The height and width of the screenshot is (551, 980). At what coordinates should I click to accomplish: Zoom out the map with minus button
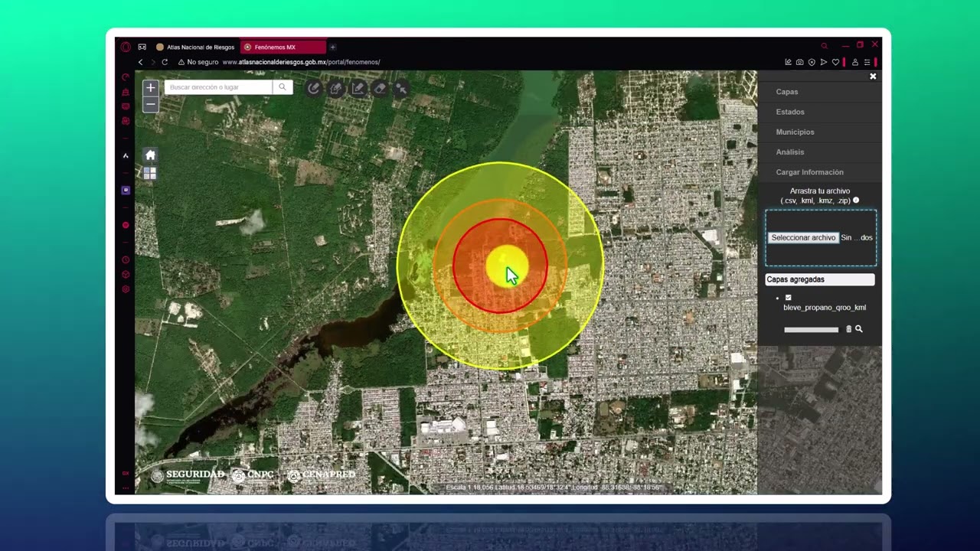[x=151, y=104]
